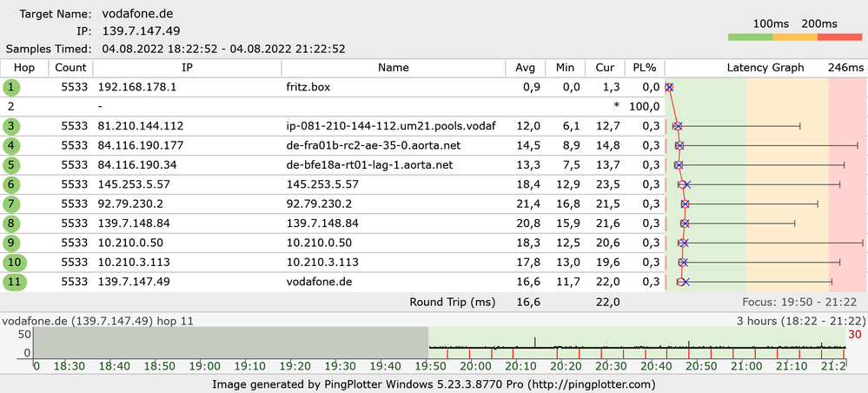Screen dimensions: 868x393
Task: Click the PL% column header
Action: (x=645, y=68)
